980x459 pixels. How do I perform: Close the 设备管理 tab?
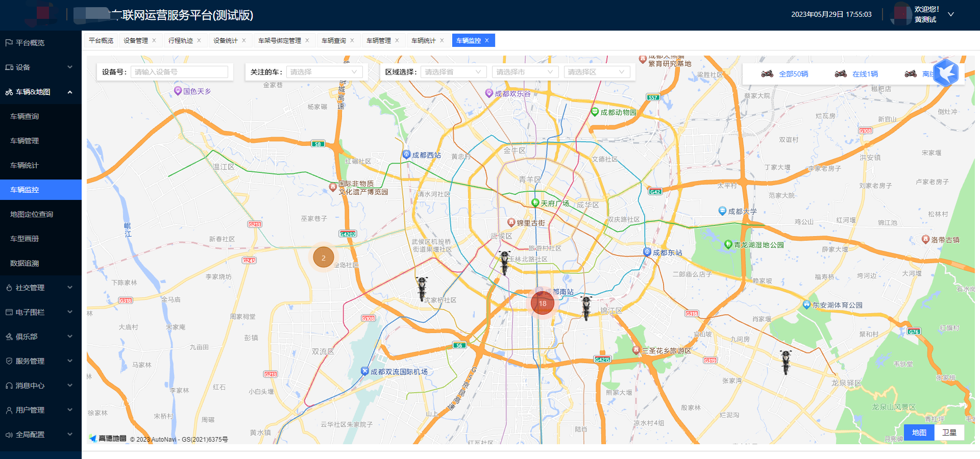pos(154,40)
